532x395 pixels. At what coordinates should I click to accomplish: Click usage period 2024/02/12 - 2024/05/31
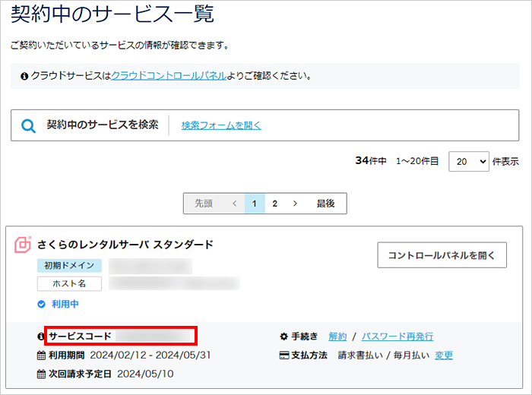tap(150, 355)
